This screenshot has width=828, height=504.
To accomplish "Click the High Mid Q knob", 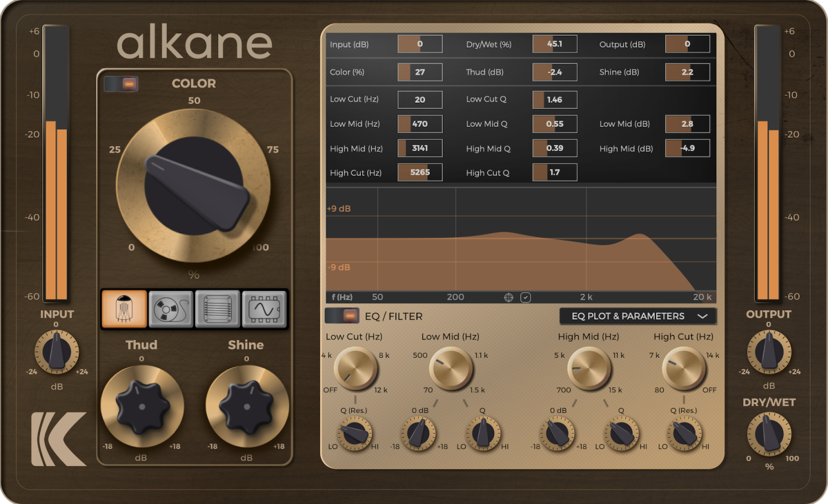I will pos(621,434).
